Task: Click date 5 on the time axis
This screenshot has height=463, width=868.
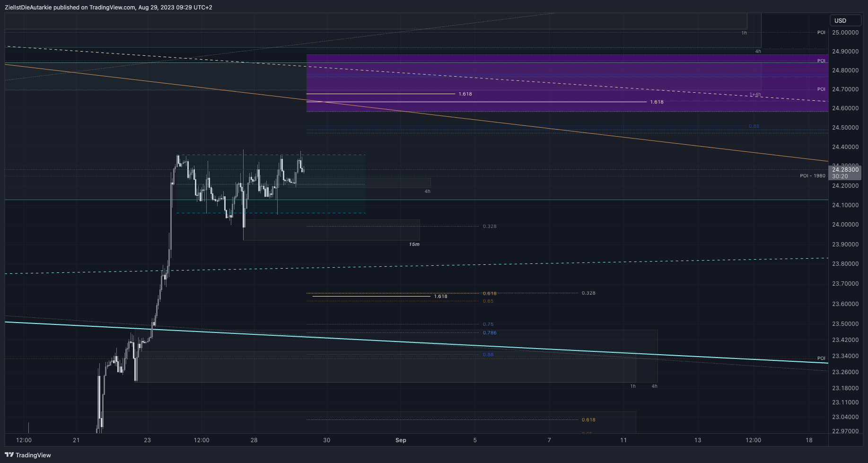Action: tap(475, 440)
